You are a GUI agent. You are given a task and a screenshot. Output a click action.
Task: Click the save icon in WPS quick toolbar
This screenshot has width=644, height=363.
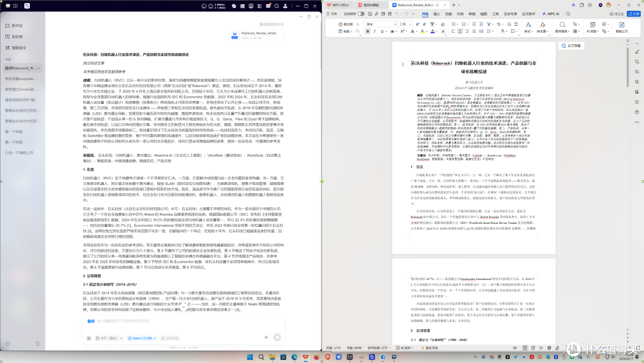pos(370,14)
